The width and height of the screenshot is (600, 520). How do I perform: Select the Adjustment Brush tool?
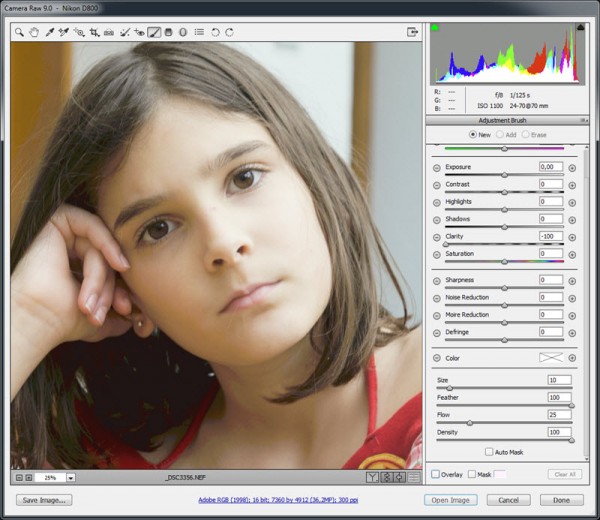pyautogui.click(x=154, y=33)
